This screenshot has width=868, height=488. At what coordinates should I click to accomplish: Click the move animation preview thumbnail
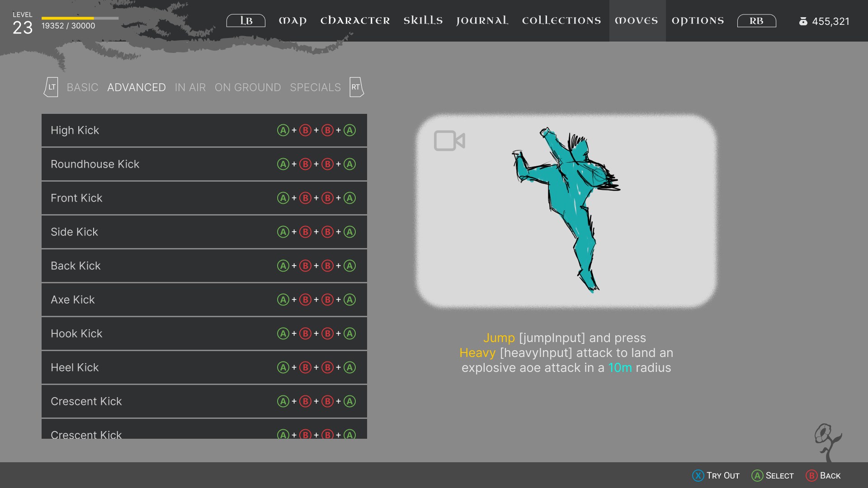566,211
